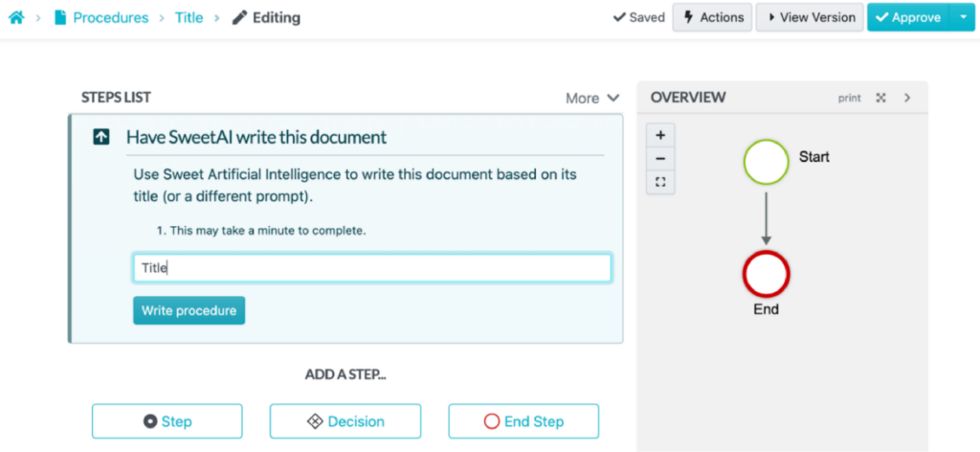
Task: Approve the procedure
Action: (x=907, y=17)
